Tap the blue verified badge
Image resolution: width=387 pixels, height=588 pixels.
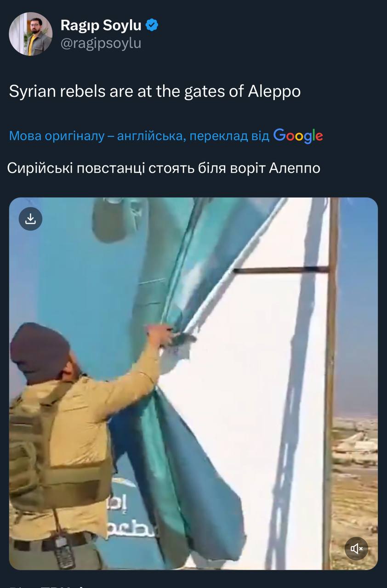pos(152,26)
